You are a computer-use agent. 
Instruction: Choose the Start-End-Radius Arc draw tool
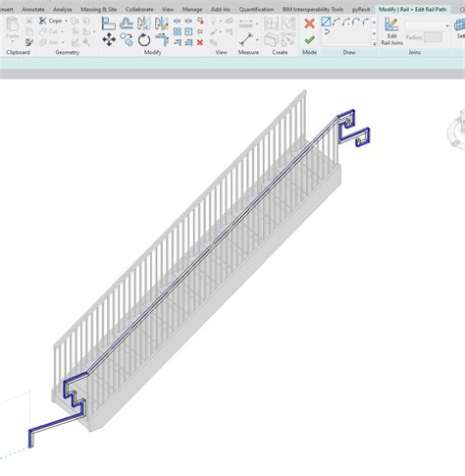click(336, 22)
